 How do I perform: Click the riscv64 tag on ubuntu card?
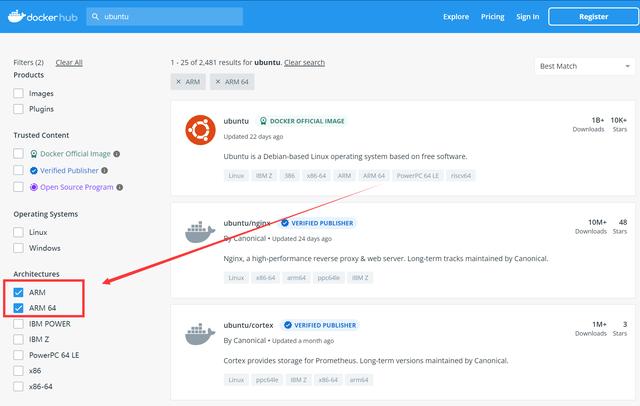tap(461, 176)
